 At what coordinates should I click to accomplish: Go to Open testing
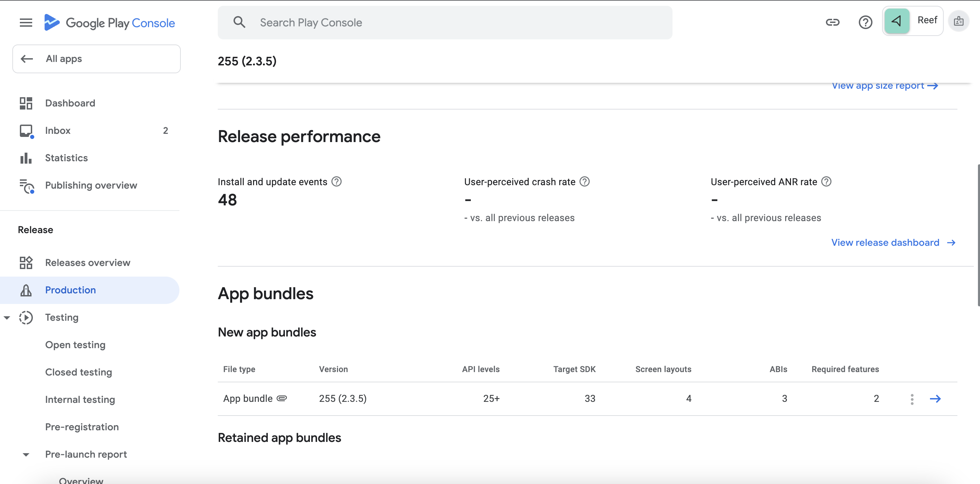[x=75, y=345]
